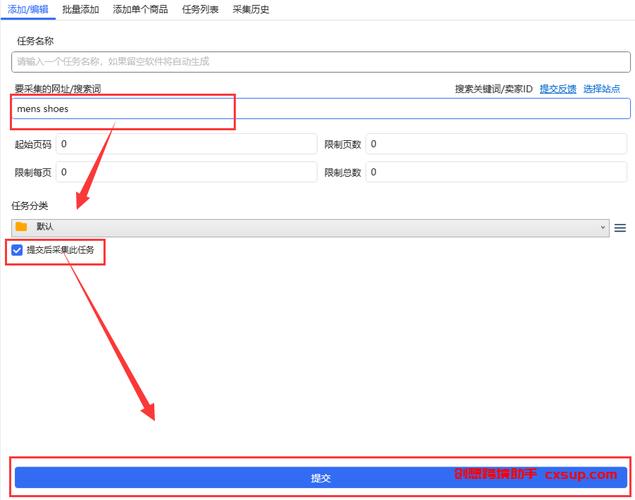Switch to the 添加/编辑 tab
The width and height of the screenshot is (635, 500).
point(28,9)
